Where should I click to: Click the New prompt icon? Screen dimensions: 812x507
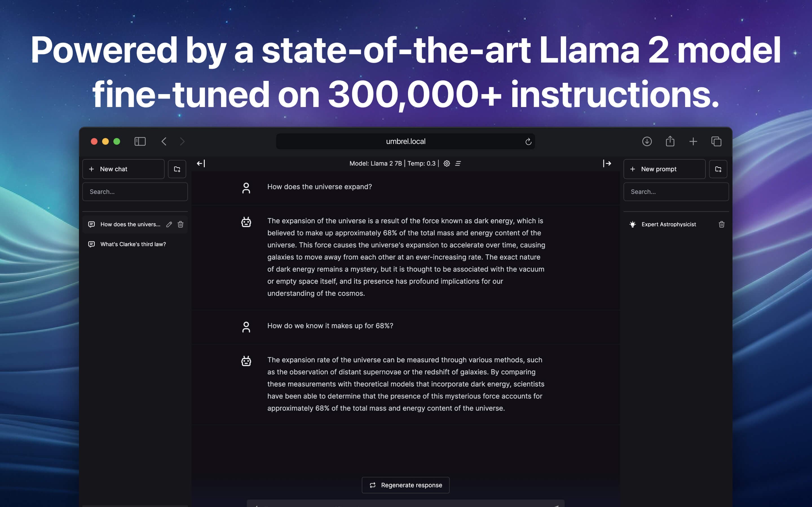point(634,169)
